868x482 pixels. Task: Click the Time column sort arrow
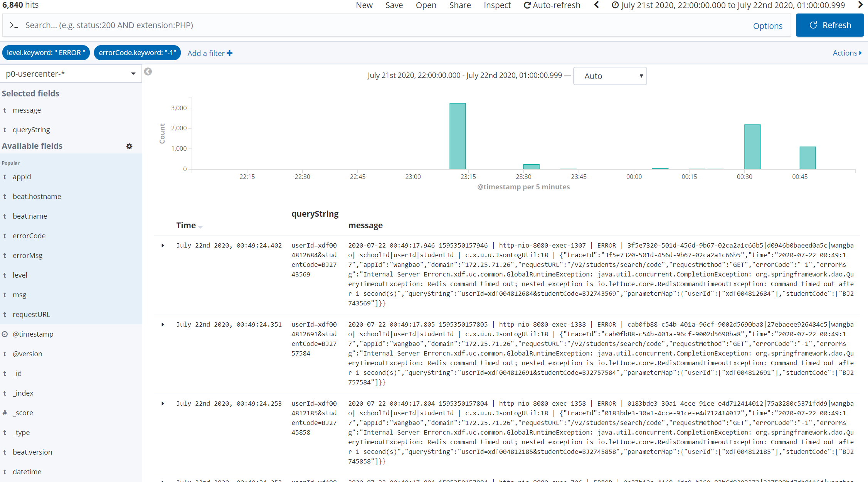pos(200,227)
